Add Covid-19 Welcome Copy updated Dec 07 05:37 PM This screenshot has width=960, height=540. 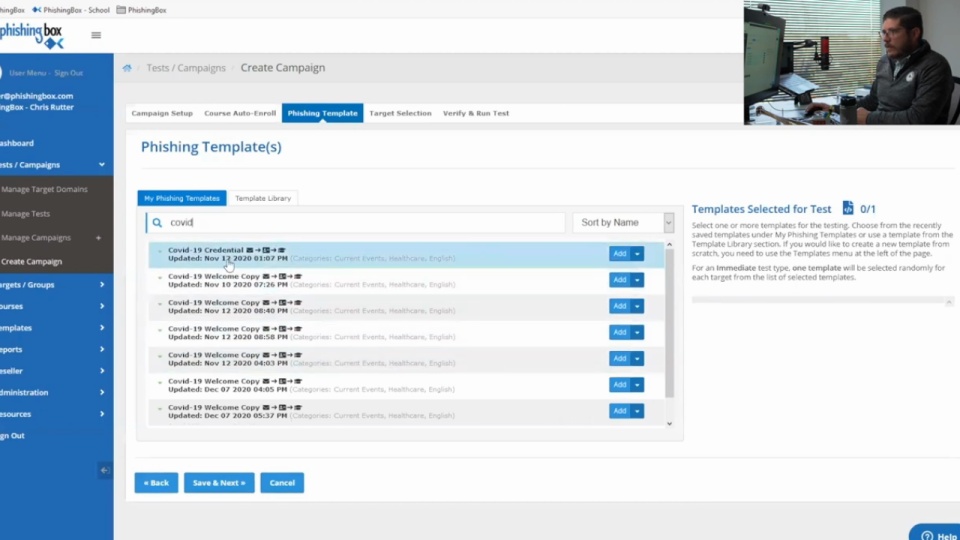click(x=620, y=411)
